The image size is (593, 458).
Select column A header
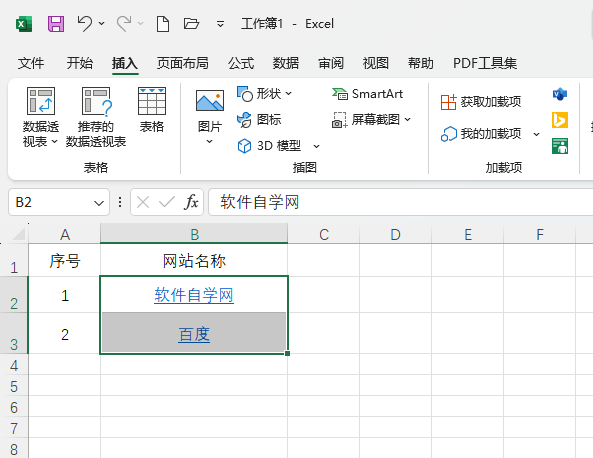[65, 234]
